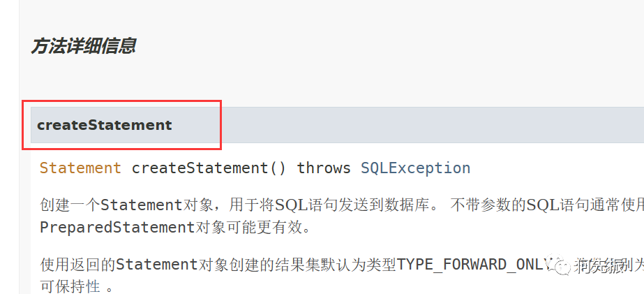Viewport: 644px width, 294px height.
Task: Click the narrow left margin strip
Action: click(x=10, y=147)
